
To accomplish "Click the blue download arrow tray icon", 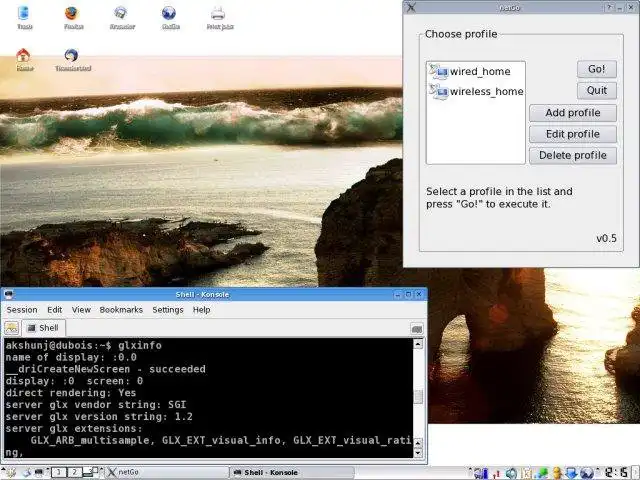I will click(571, 473).
